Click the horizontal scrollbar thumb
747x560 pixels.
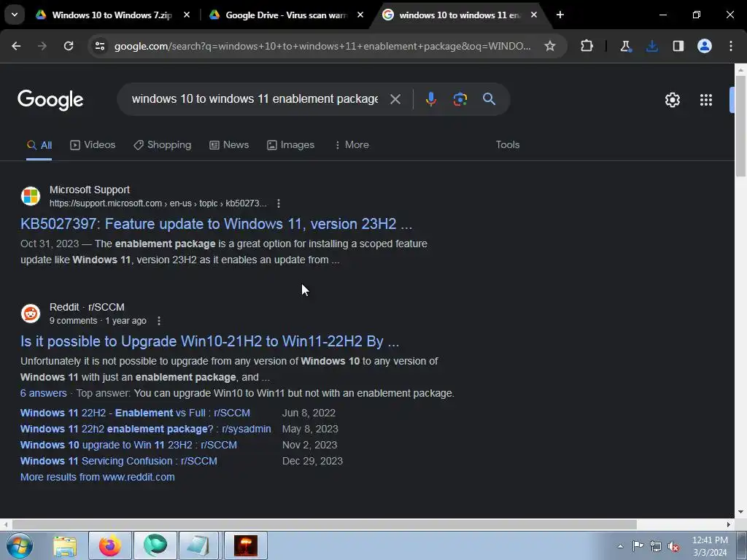coord(324,524)
